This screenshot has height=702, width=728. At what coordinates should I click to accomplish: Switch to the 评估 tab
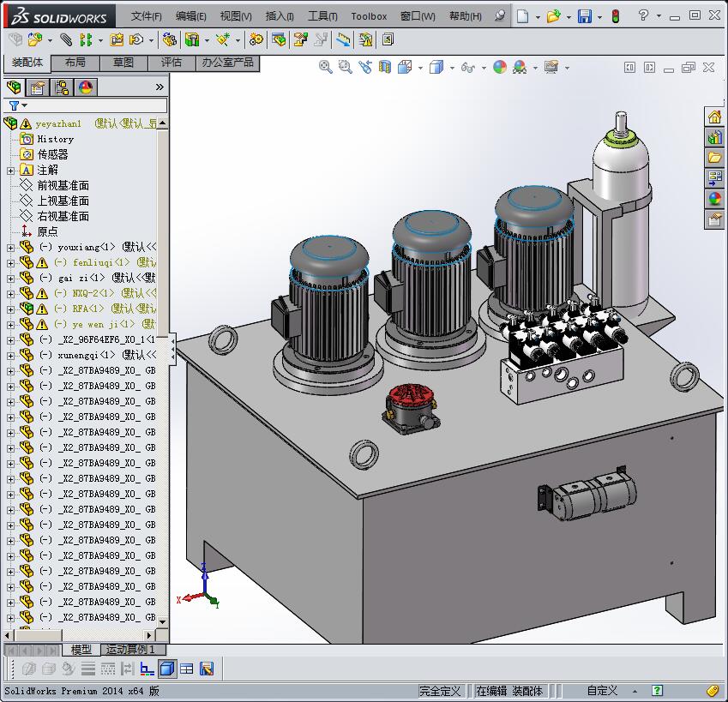(x=171, y=63)
